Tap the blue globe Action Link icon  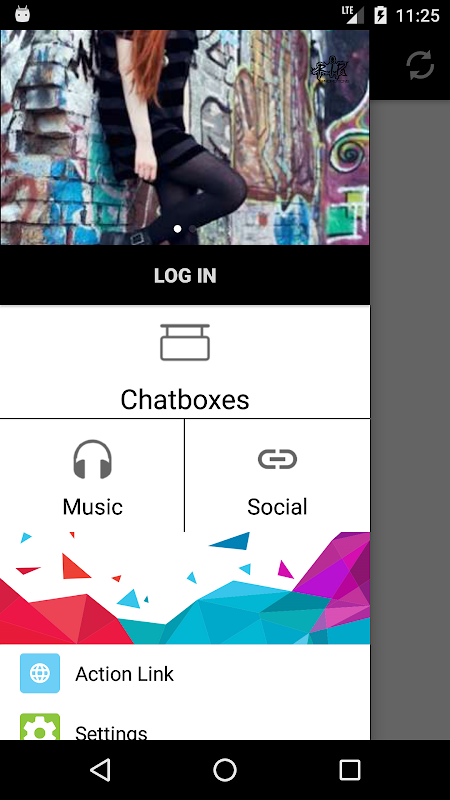[x=40, y=673]
